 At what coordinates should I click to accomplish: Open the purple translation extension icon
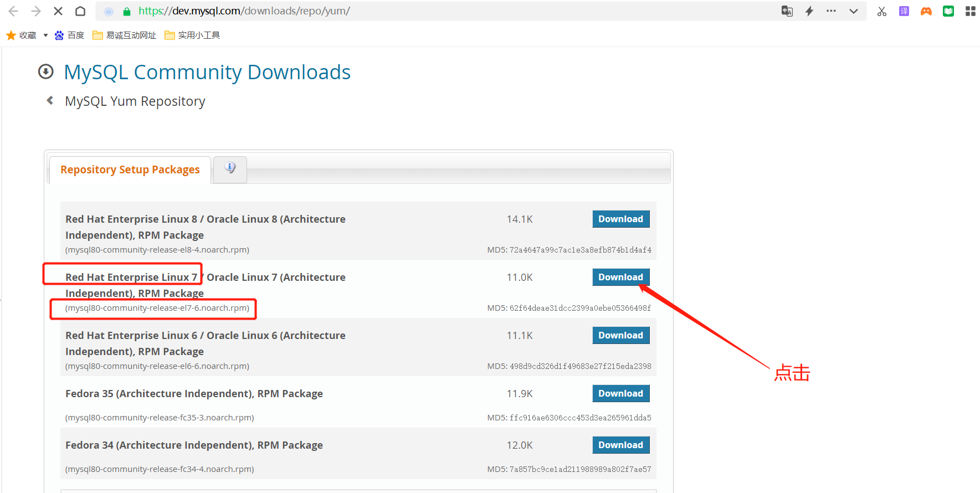(x=904, y=11)
